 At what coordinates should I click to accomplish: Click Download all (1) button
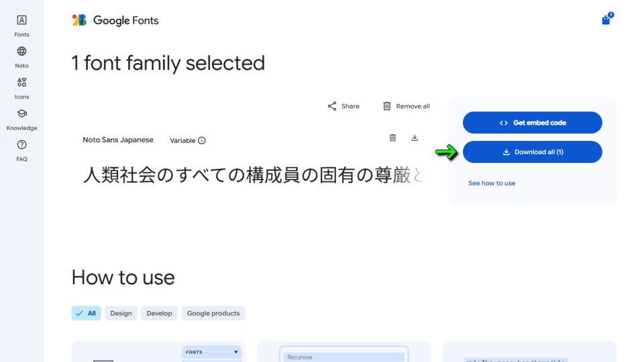point(532,152)
